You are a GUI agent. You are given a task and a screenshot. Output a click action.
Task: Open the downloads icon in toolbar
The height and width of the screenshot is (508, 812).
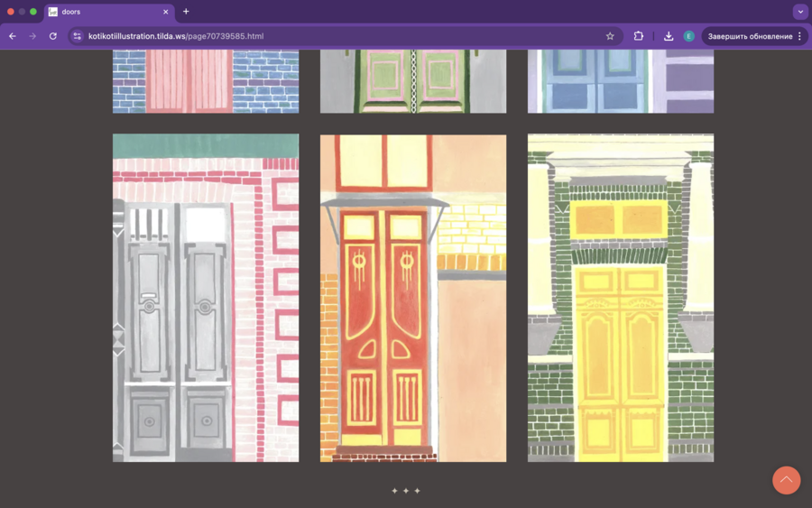[x=669, y=36]
